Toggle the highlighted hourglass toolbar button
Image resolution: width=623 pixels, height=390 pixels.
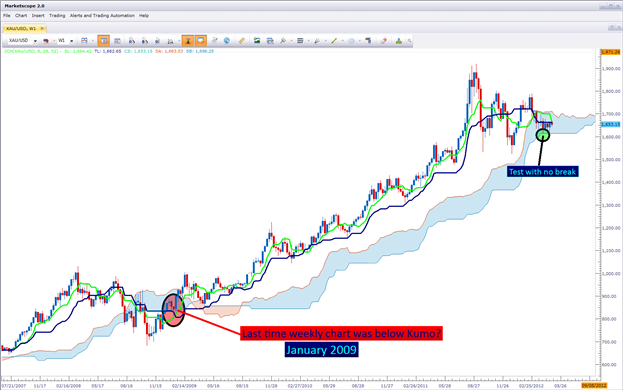pyautogui.click(x=188, y=41)
